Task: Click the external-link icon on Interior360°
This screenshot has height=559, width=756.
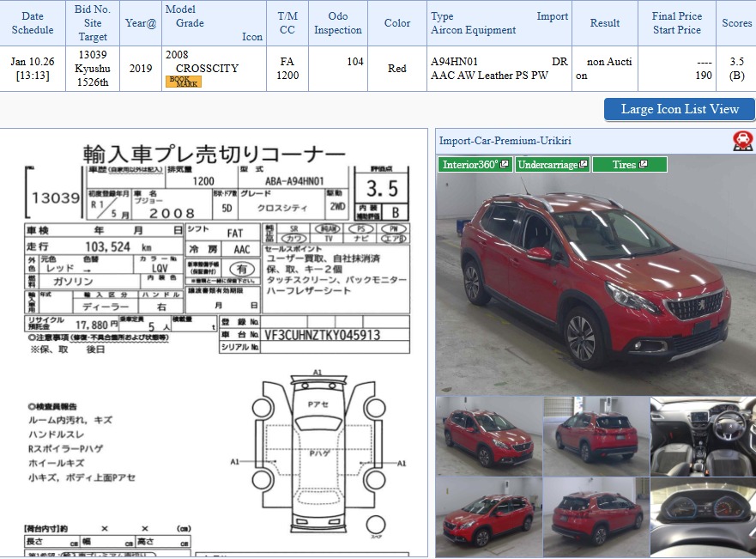Action: 505,164
